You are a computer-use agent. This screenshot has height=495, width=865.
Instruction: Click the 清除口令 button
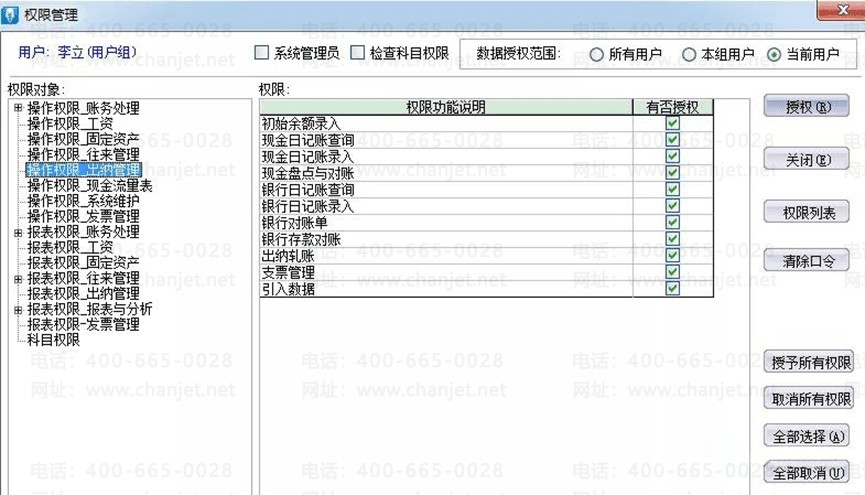coord(806,260)
